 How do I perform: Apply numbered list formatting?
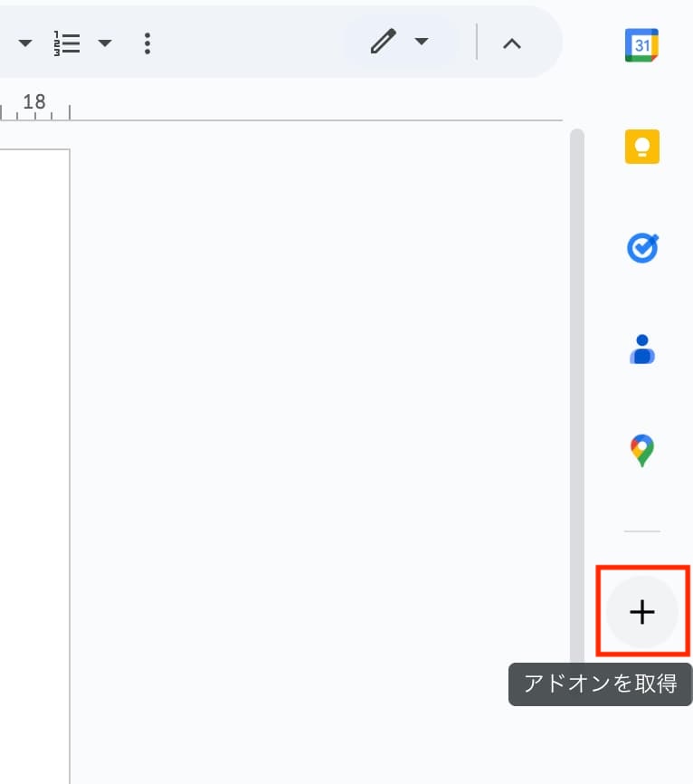(68, 43)
